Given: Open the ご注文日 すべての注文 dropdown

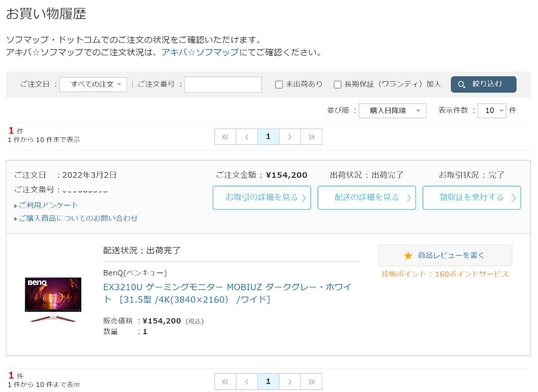Looking at the screenshot, I should coord(93,85).
